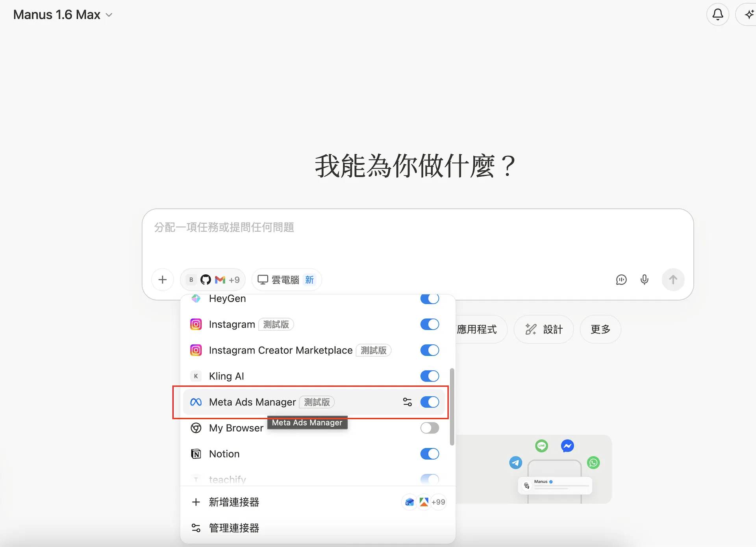Click the WhatsApp icon in the card
Screen dimensions: 756x547
[x=593, y=462]
